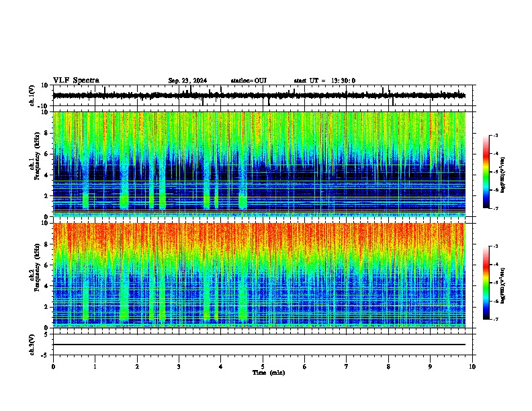Click time axis tick label "7"
Screen dimensions: 532x411
(347, 367)
